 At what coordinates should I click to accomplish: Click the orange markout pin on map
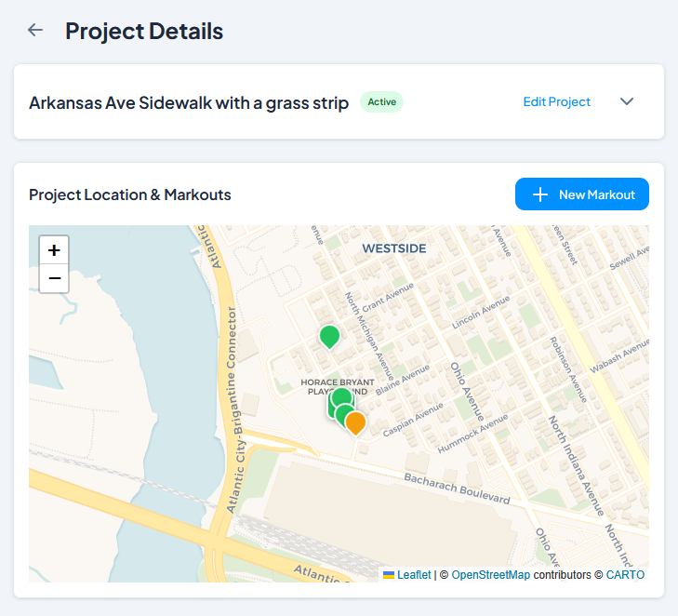tap(355, 422)
